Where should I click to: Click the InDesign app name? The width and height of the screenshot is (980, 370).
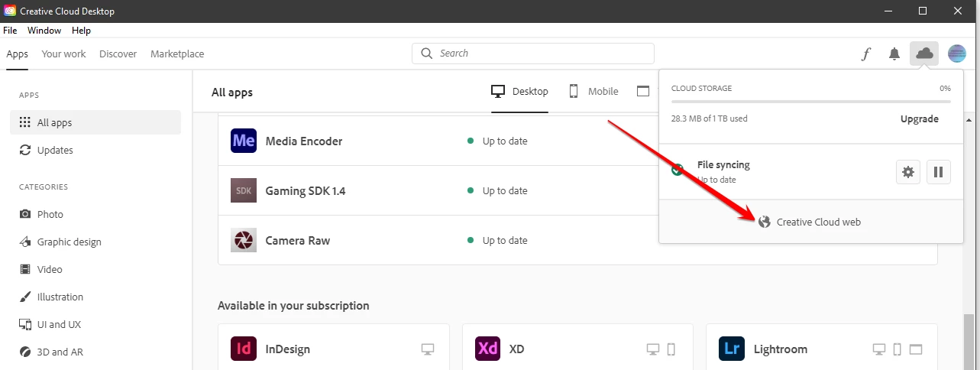pyautogui.click(x=288, y=349)
